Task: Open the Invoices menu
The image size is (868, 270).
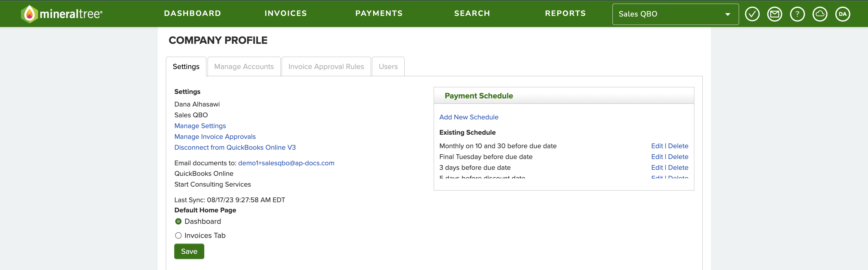Action: (286, 13)
